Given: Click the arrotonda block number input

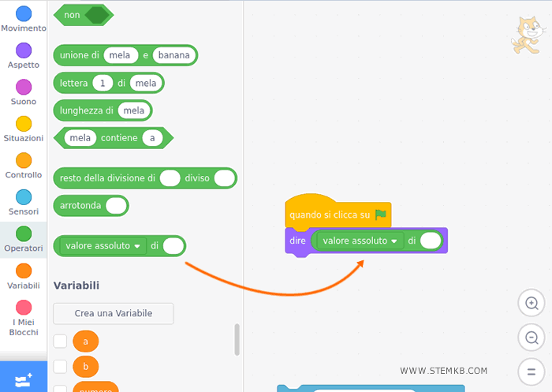Looking at the screenshot, I should tap(116, 206).
